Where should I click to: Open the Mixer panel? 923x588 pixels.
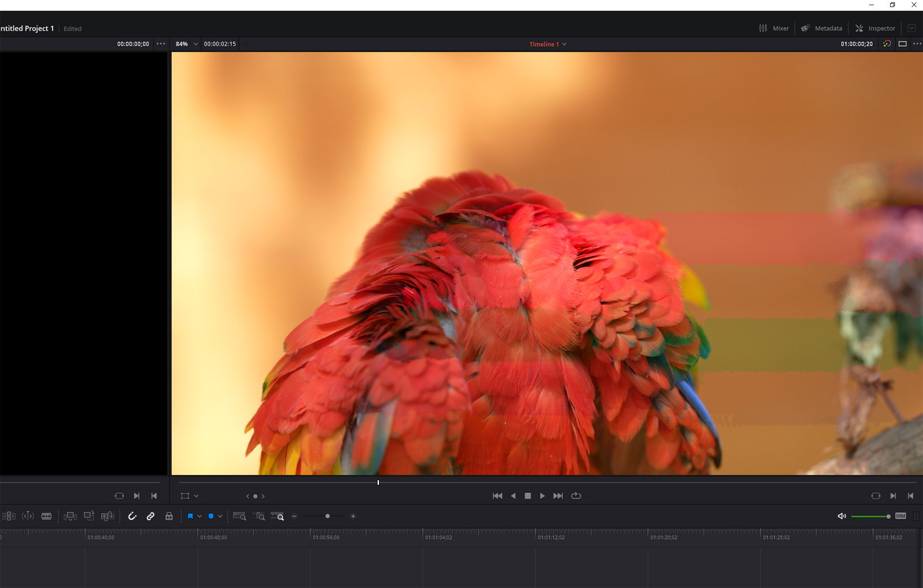[774, 28]
